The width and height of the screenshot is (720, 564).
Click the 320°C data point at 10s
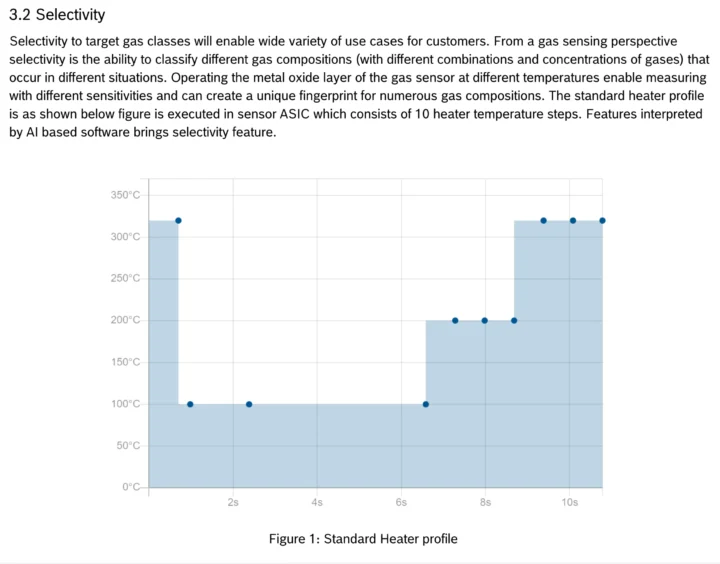point(573,220)
